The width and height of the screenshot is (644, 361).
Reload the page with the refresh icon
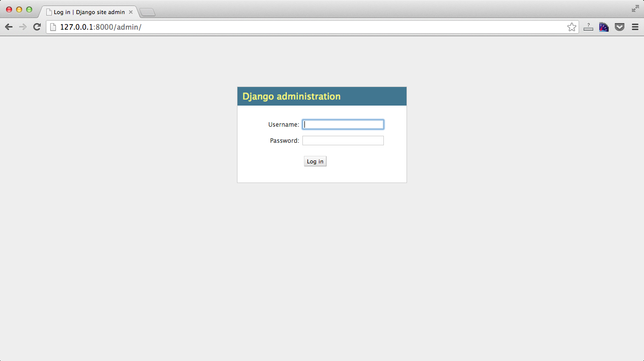tap(37, 27)
